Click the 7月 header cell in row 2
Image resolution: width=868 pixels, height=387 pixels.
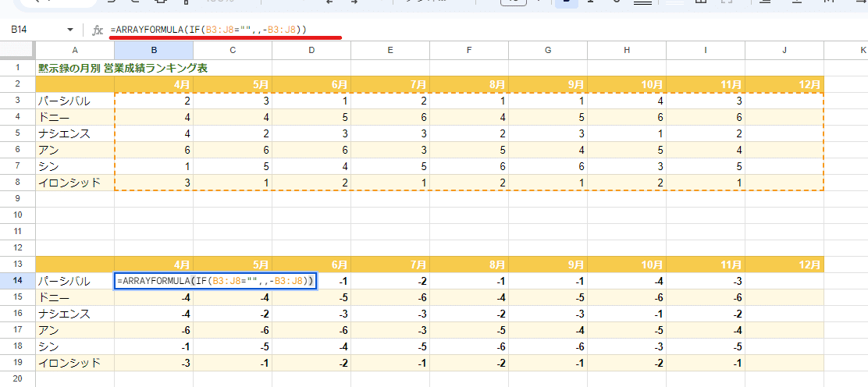point(390,84)
